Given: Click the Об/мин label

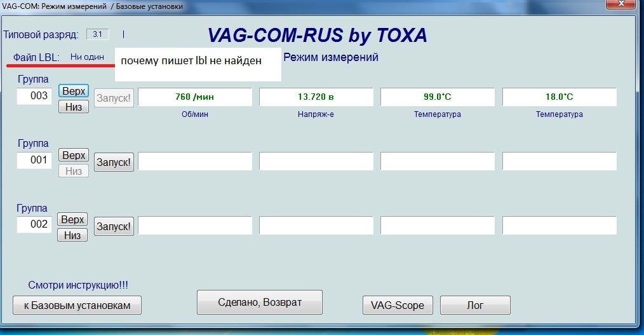Looking at the screenshot, I should [x=195, y=114].
